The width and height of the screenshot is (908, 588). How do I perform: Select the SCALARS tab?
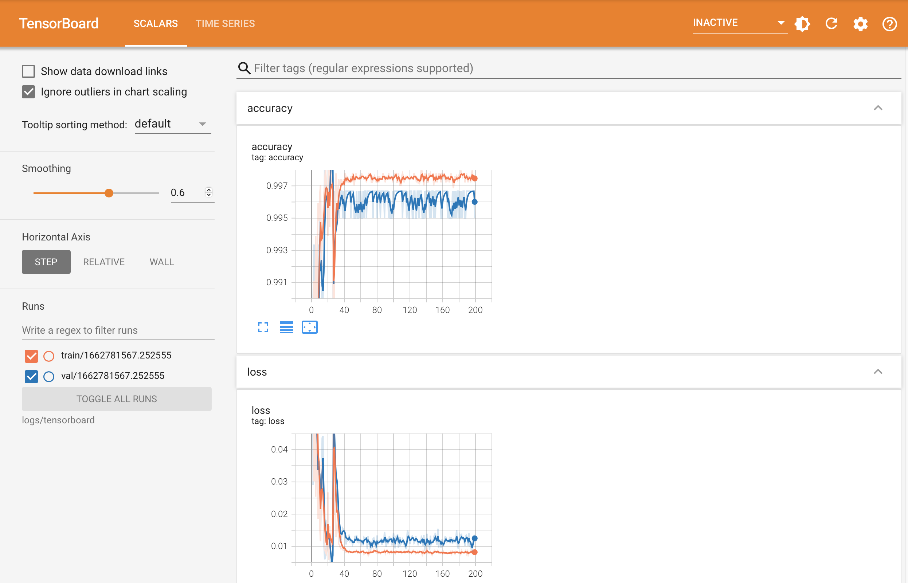(155, 23)
